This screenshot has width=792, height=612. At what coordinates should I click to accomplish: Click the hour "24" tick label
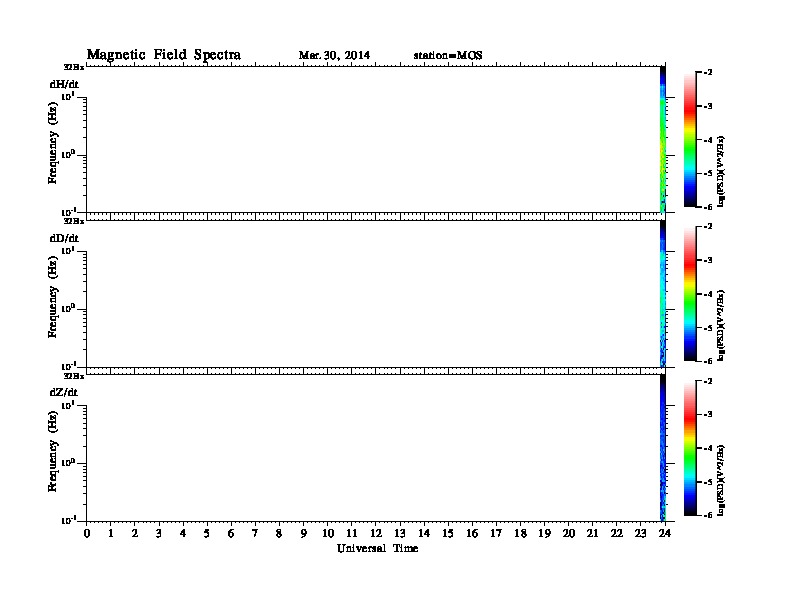coord(665,533)
